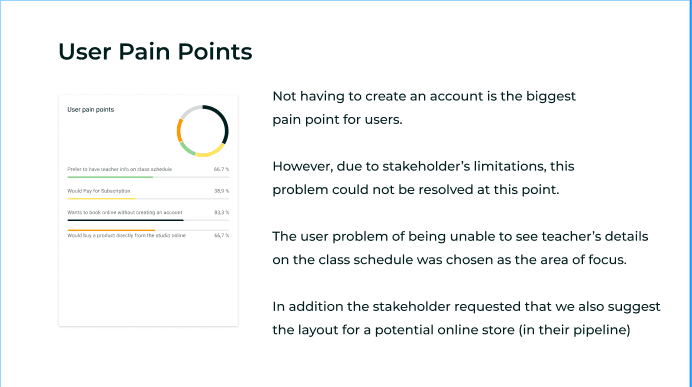Click "Would buy a product directly from the studio online"
The width and height of the screenshot is (692, 387).
[x=126, y=236]
